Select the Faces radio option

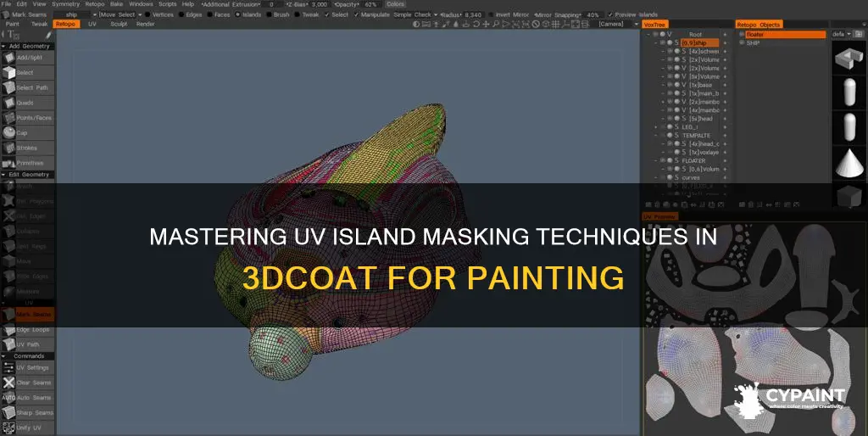coord(218,15)
